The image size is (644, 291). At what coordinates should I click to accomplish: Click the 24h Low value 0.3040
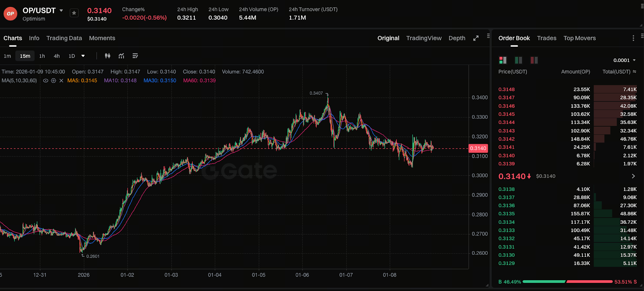[x=218, y=18]
